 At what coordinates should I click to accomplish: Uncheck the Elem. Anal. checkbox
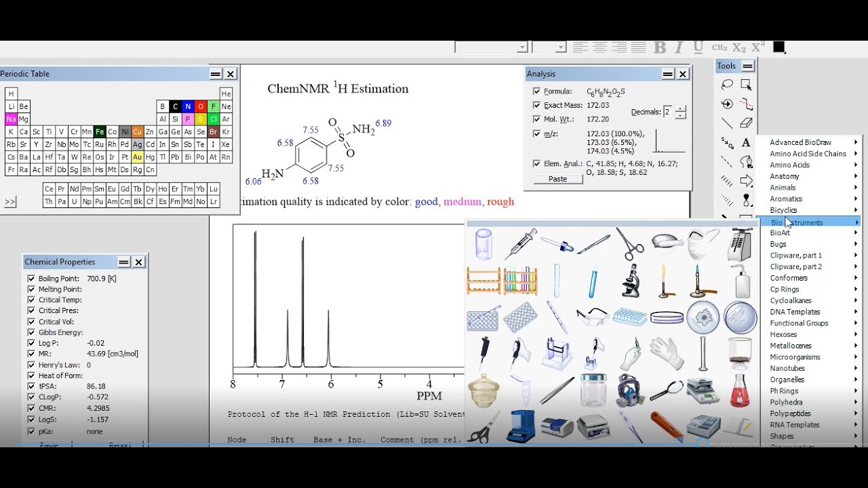[x=537, y=163]
